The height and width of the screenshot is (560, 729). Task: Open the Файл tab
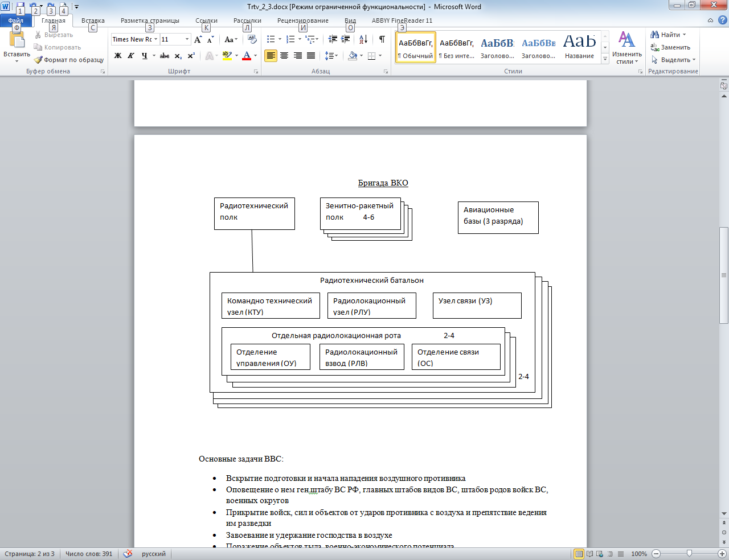(16, 20)
